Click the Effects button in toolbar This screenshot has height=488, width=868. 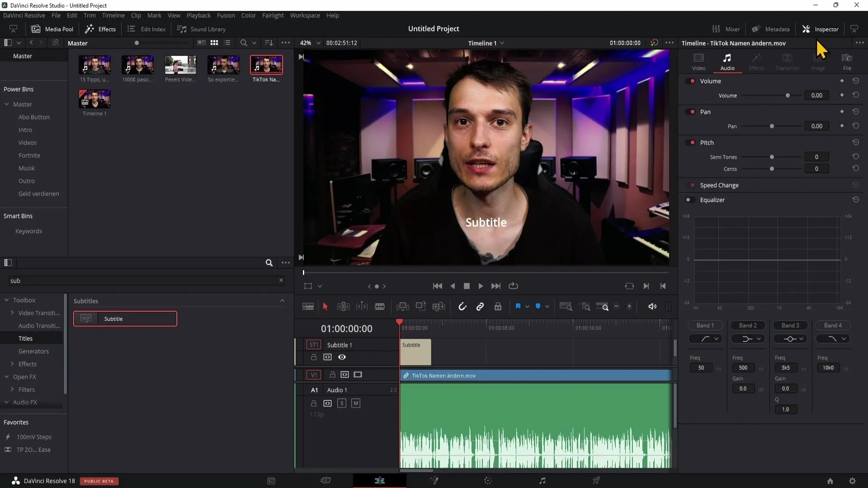[x=107, y=28]
